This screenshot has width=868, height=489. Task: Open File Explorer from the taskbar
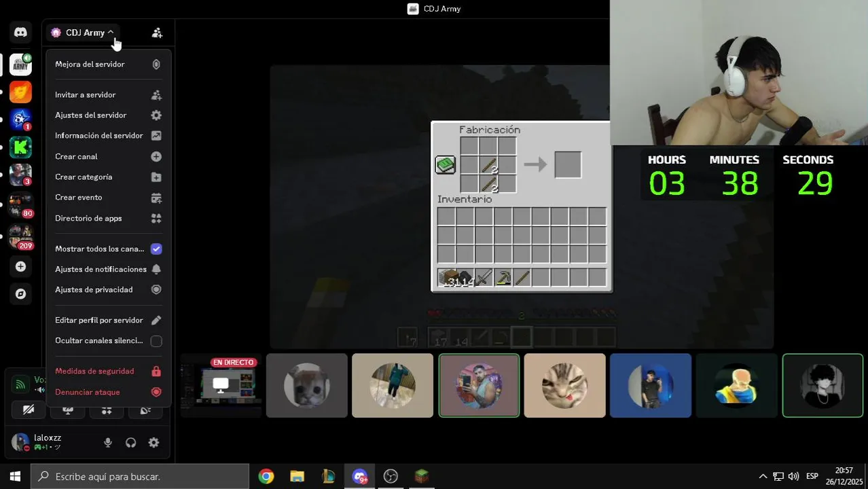[x=297, y=476]
